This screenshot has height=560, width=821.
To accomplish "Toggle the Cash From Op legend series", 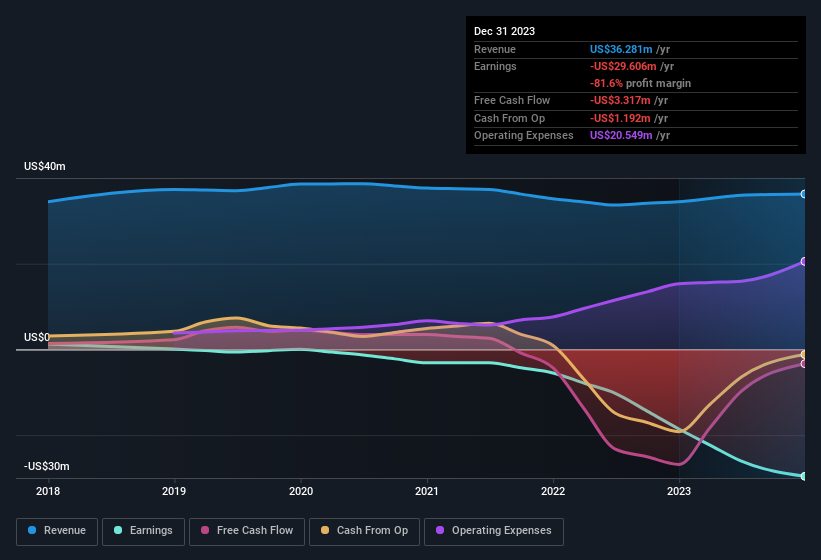I will (x=364, y=531).
